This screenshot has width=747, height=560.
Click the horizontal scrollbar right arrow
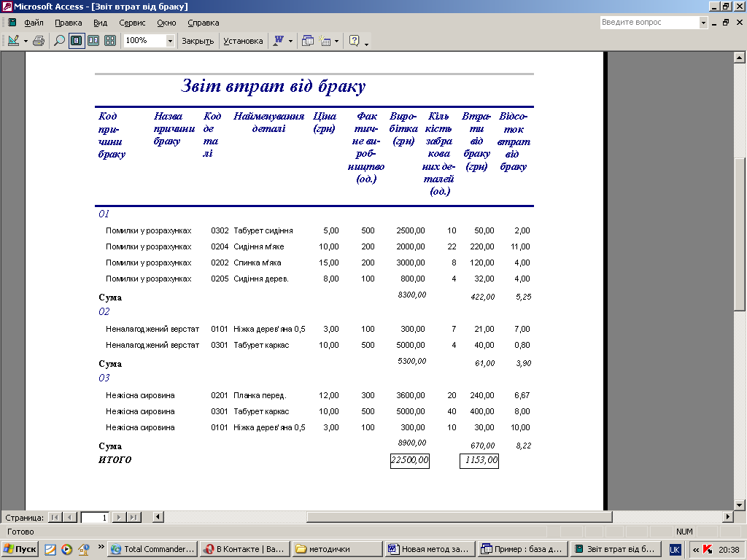[x=727, y=517]
